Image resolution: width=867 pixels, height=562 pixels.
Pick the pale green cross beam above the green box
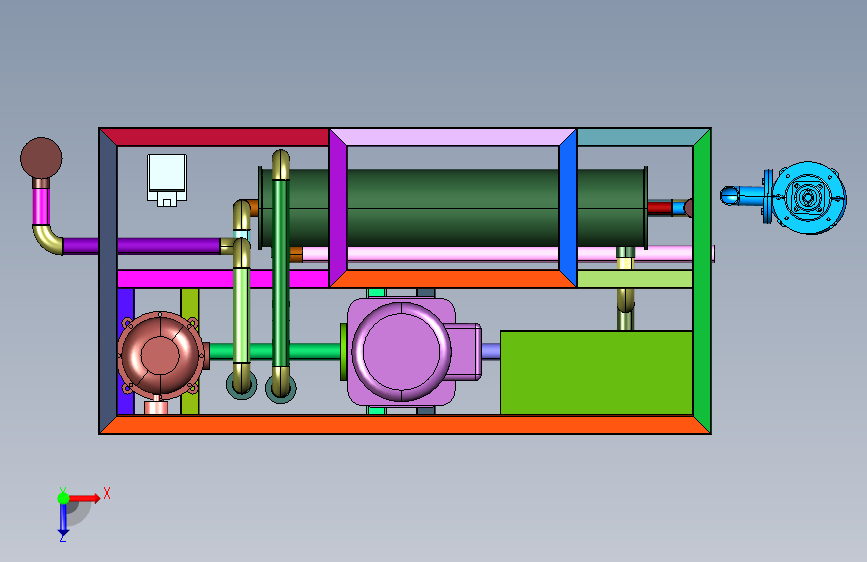click(x=635, y=279)
